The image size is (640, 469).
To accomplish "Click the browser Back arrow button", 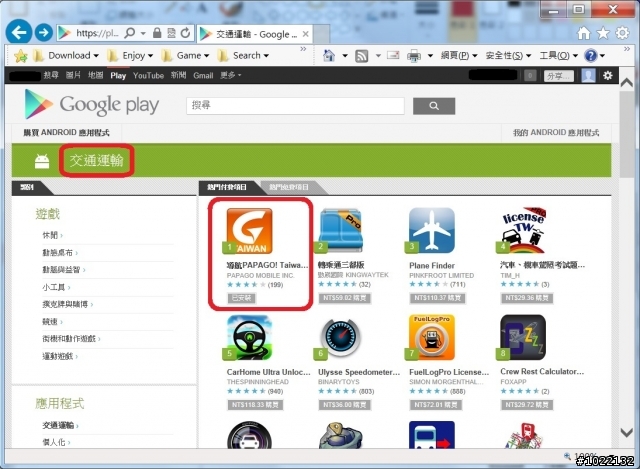I will pos(19,32).
